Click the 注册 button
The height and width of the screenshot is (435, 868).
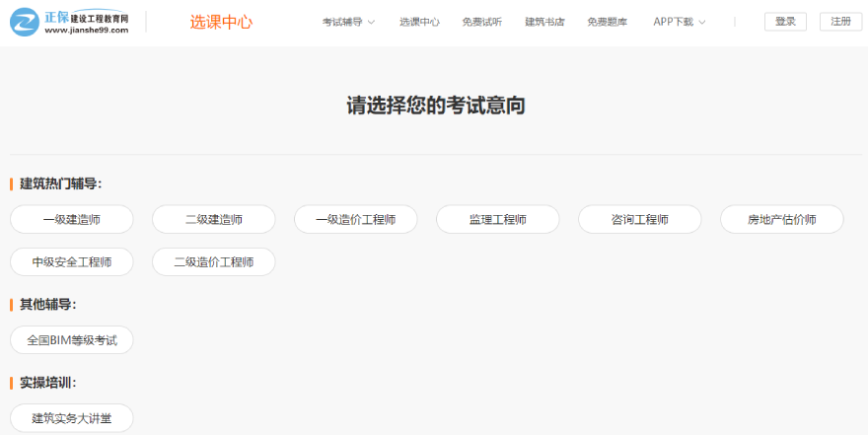click(840, 22)
